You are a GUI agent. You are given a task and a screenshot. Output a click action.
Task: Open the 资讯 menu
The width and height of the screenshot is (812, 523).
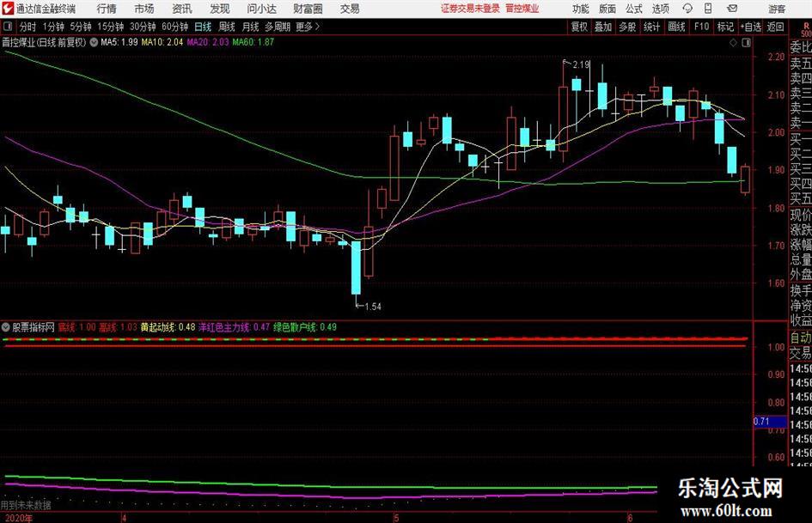(182, 9)
